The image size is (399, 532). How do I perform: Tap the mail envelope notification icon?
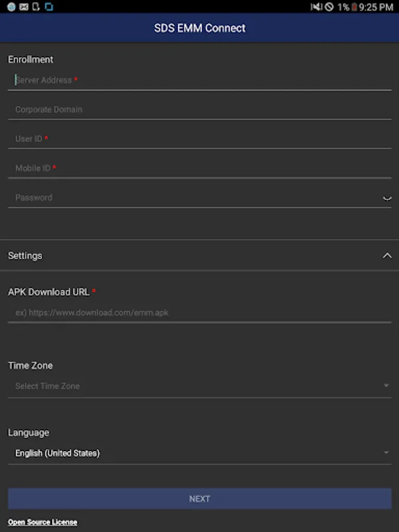click(x=24, y=7)
